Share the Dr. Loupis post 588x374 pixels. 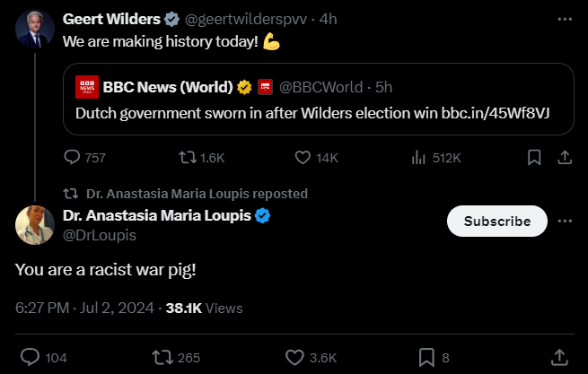(557, 357)
